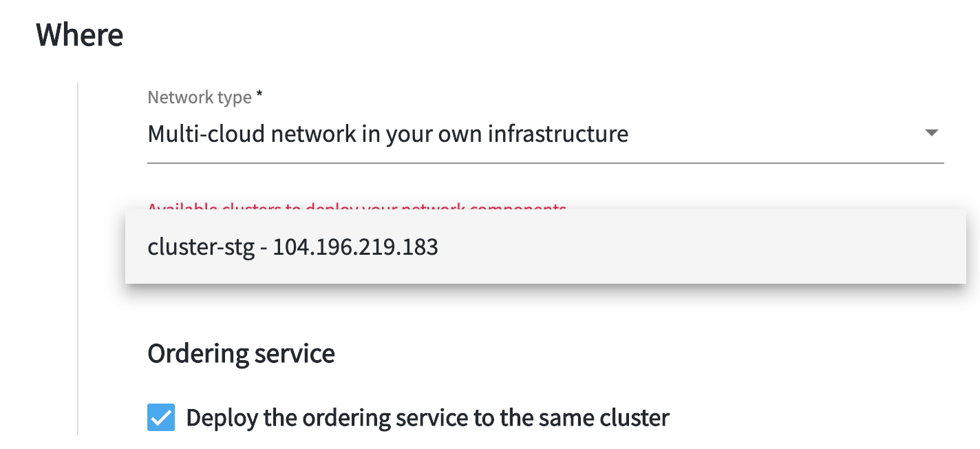Click the word infrastructure in Network type value
The image size is (980, 449).
click(x=557, y=134)
